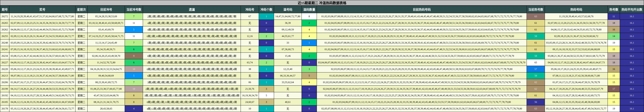Click the 目前冷号 column header
The width and height of the screenshot is (644, 112).
point(106,10)
